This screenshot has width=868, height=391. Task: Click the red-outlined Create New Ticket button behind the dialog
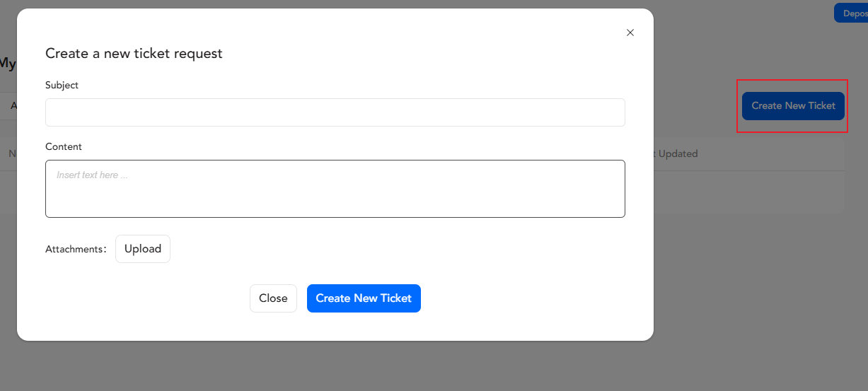pyautogui.click(x=793, y=106)
